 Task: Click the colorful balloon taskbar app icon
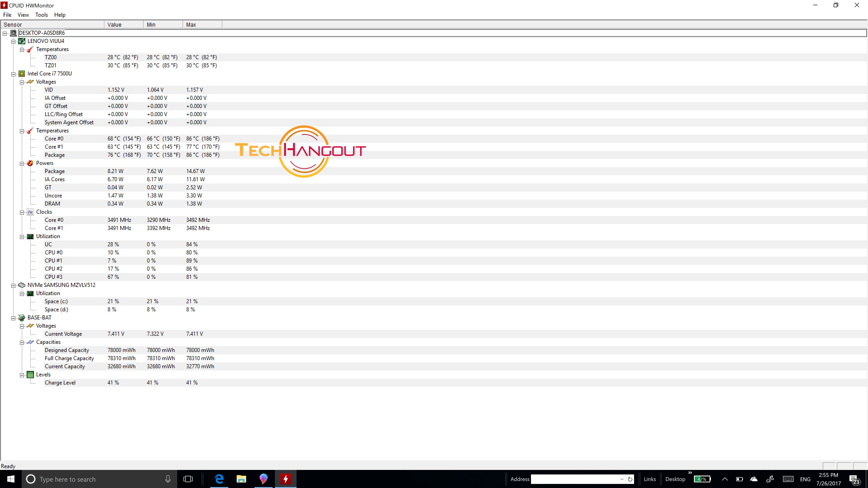coord(264,479)
